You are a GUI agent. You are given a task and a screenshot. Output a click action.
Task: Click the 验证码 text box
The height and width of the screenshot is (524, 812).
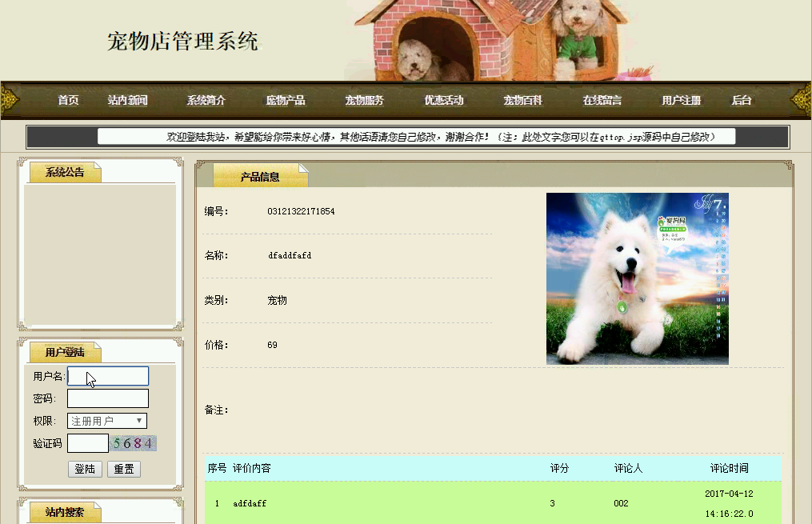coord(88,443)
